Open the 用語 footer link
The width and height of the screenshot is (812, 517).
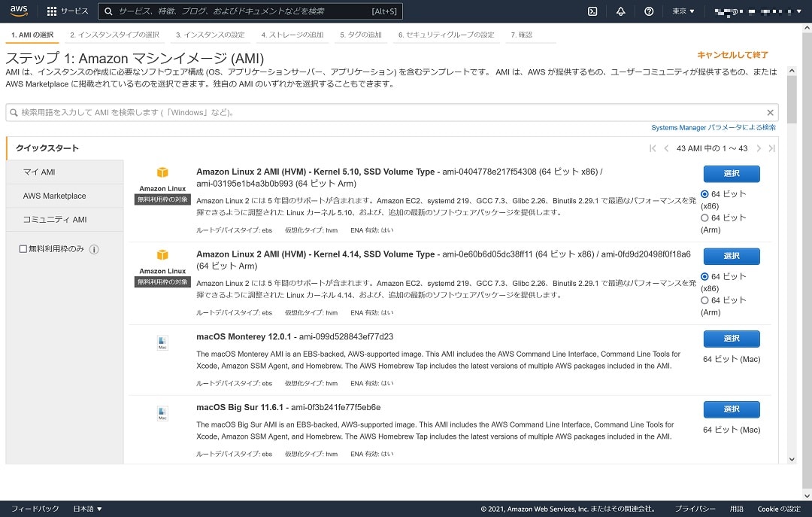pyautogui.click(x=736, y=509)
